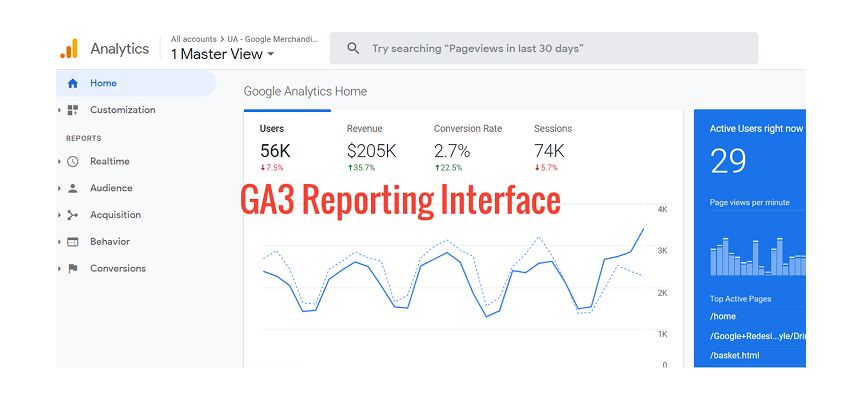Screen dimensions: 857x398
Task: Click the search magnifier icon
Action: tap(353, 49)
